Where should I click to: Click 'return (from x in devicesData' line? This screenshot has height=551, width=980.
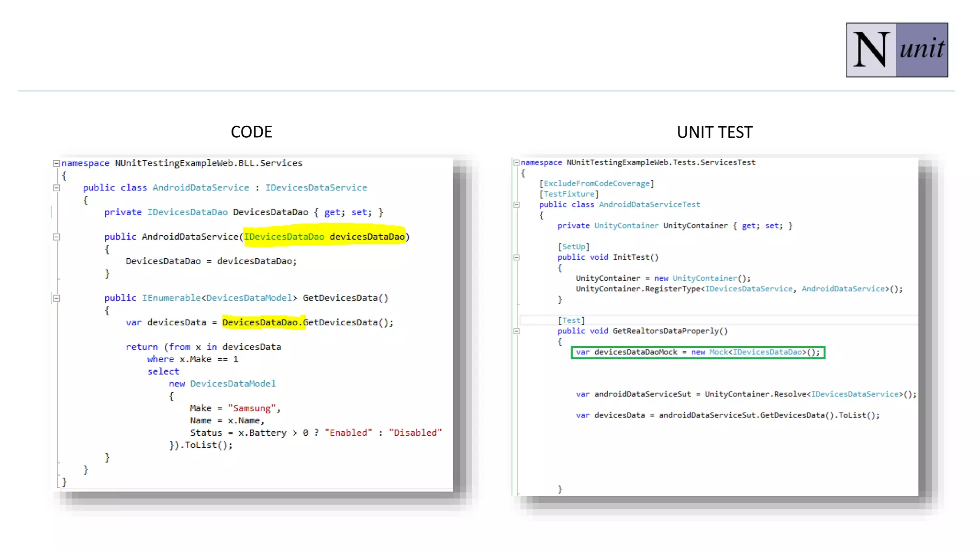pyautogui.click(x=203, y=347)
